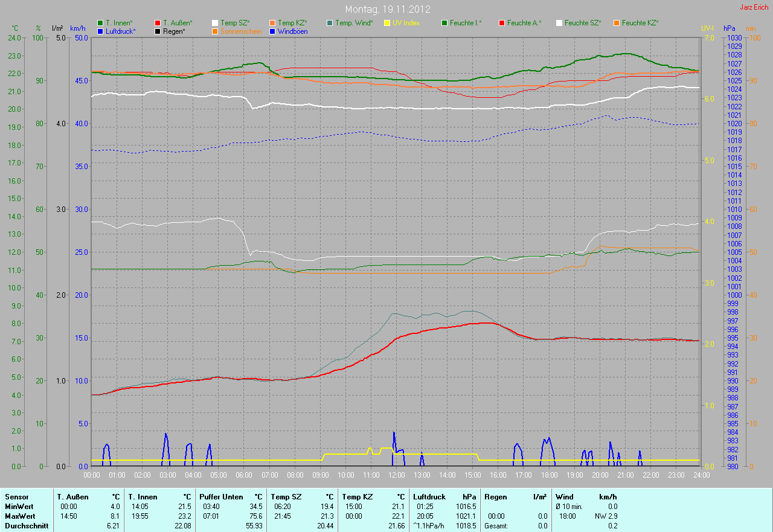This screenshot has width=773, height=532.
Task: Click the 'MaxWert' row label
Action: point(20,516)
